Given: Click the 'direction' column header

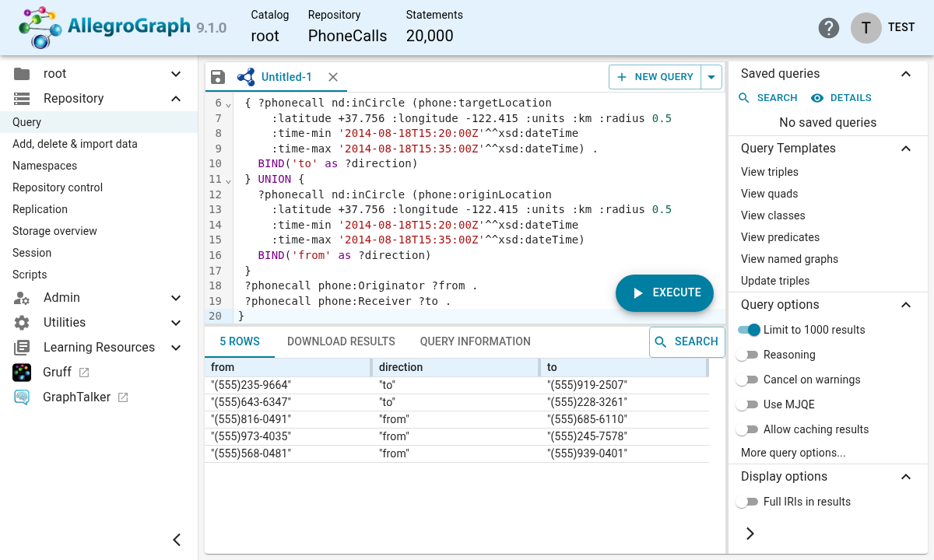Looking at the screenshot, I should (x=455, y=367).
